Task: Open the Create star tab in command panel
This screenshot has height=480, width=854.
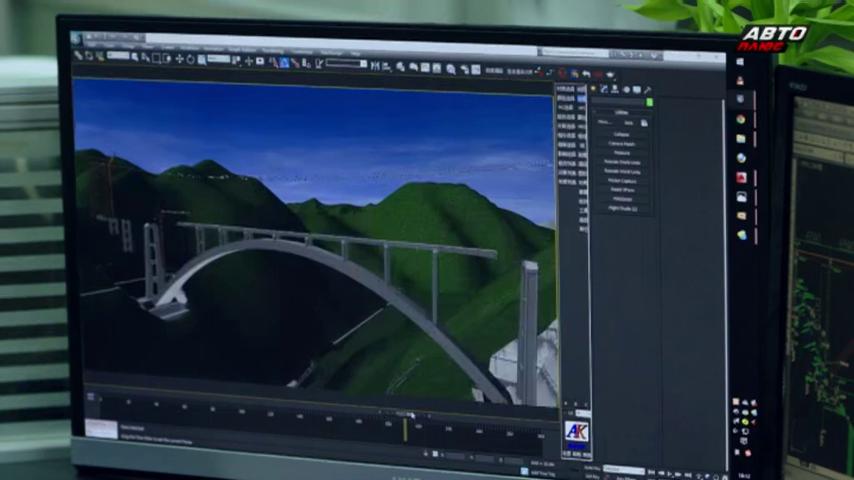Action: (x=593, y=89)
